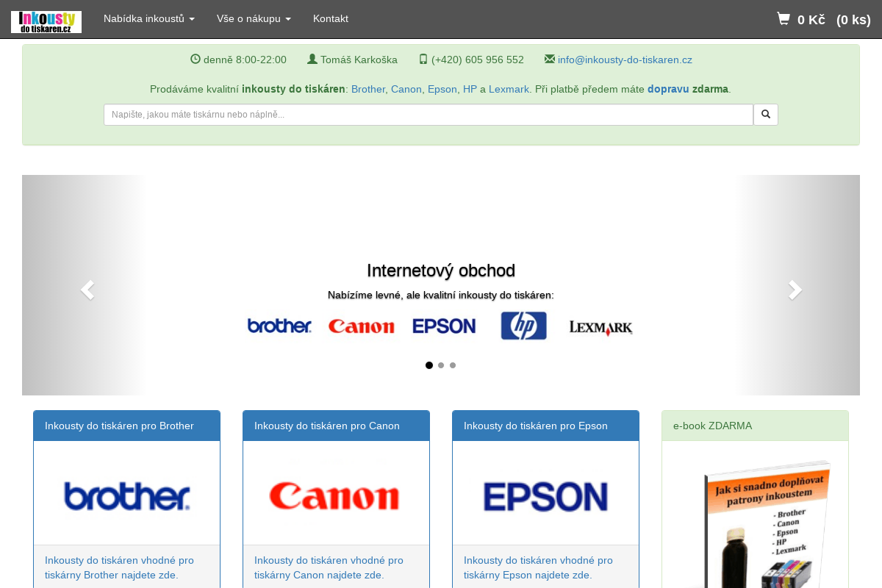Click the HP logo in the carousel
The width and height of the screenshot is (882, 588).
coord(523,326)
